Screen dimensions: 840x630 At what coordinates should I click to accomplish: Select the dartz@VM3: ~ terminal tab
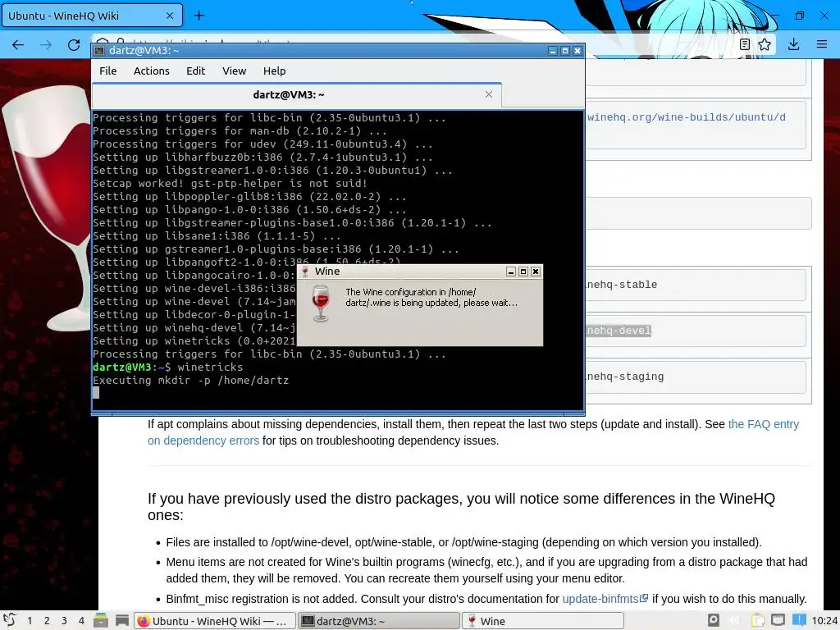[297, 95]
